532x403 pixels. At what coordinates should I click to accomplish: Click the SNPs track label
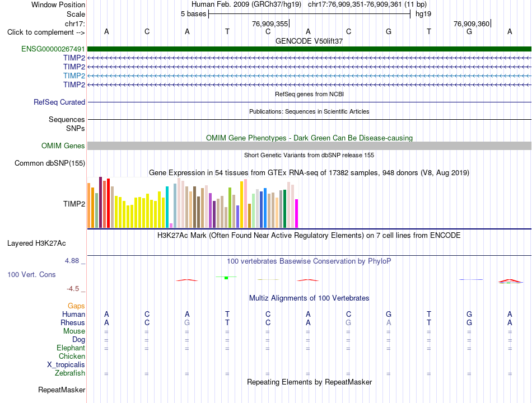[76, 128]
